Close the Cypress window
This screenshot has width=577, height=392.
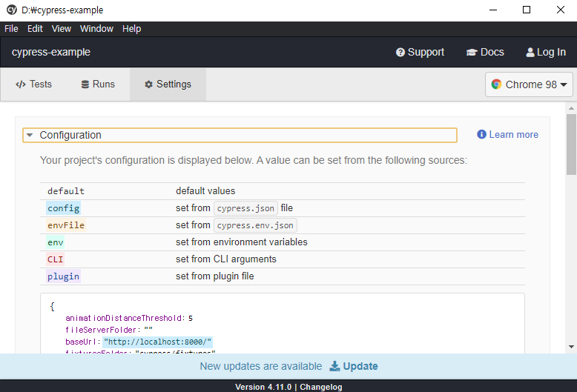coord(561,10)
